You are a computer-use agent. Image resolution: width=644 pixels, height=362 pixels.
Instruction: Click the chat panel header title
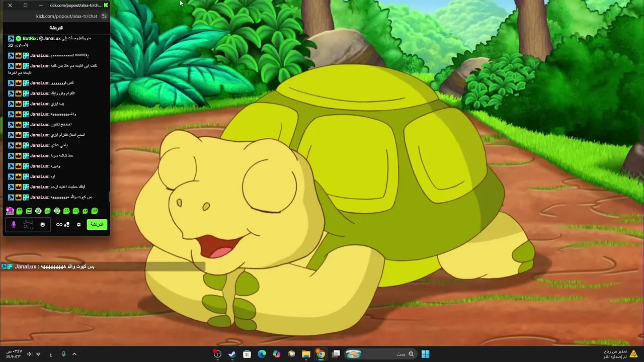56,28
